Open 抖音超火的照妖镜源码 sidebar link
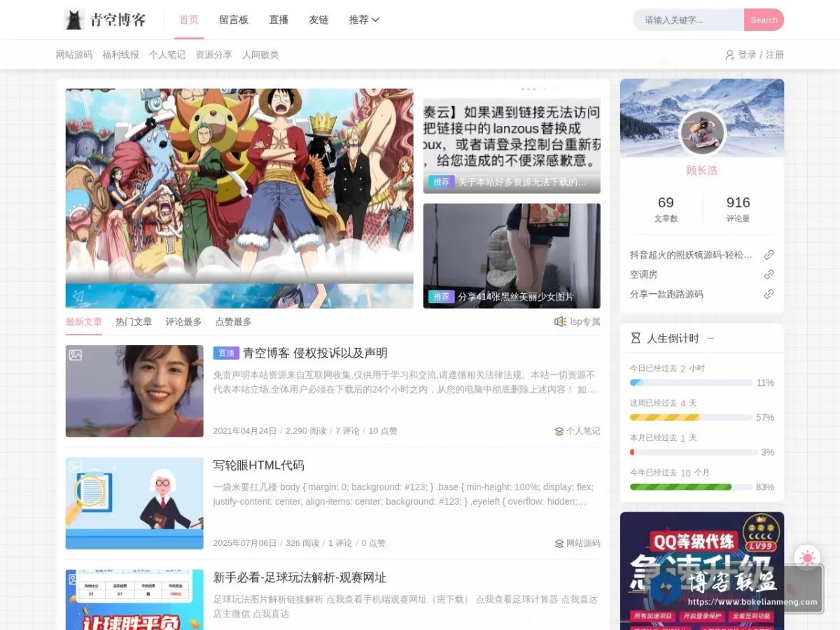Viewport: 840px width, 630px height. point(691,255)
